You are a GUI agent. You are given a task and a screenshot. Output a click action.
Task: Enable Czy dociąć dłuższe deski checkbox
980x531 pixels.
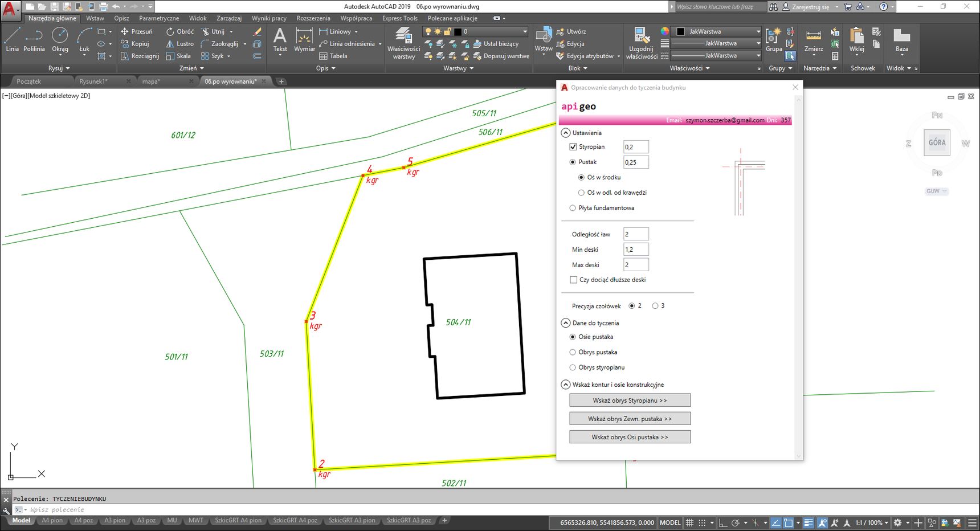pyautogui.click(x=573, y=280)
